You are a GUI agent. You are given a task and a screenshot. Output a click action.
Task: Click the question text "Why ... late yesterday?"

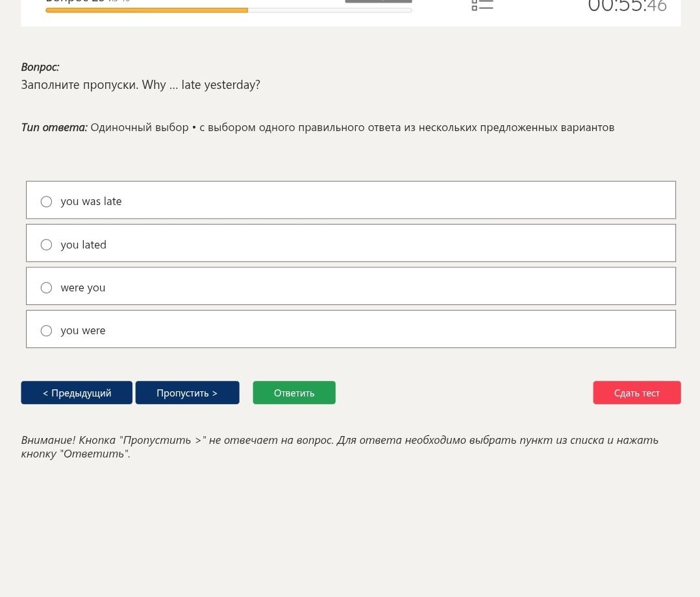201,85
